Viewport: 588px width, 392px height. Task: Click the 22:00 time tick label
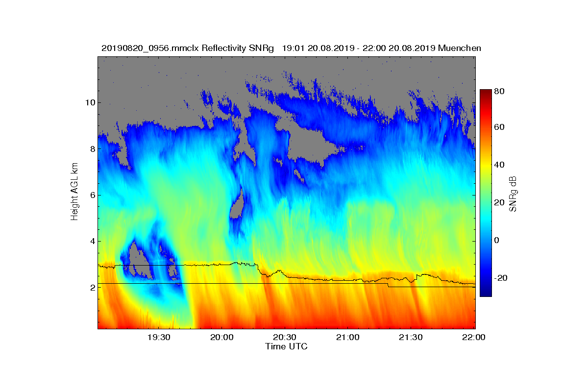pyautogui.click(x=474, y=337)
